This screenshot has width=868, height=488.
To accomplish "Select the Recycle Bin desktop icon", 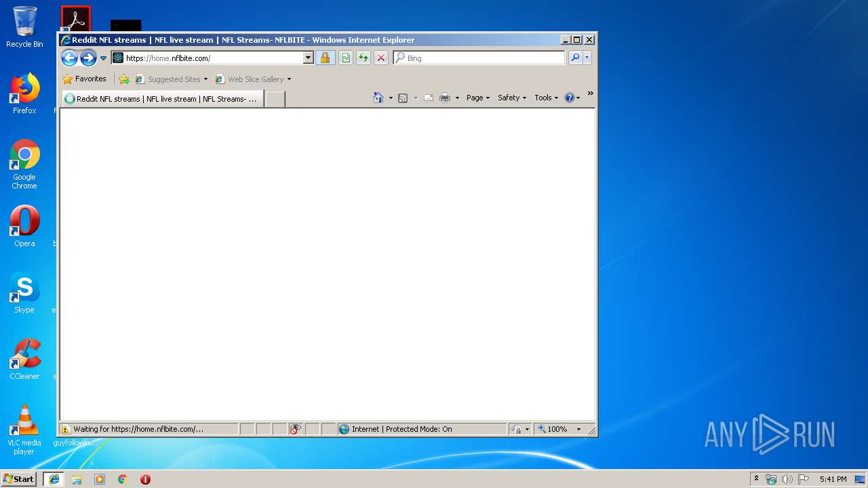I will pyautogui.click(x=24, y=28).
